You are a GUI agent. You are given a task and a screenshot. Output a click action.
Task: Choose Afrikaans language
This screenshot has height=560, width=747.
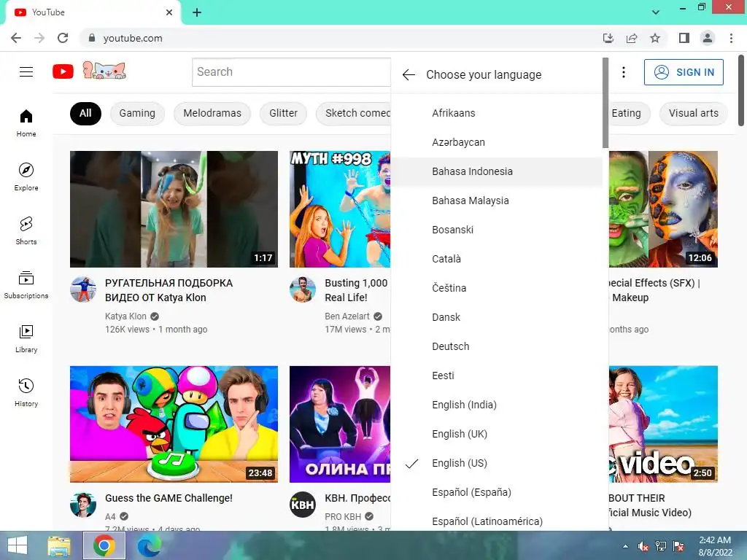tap(497, 113)
